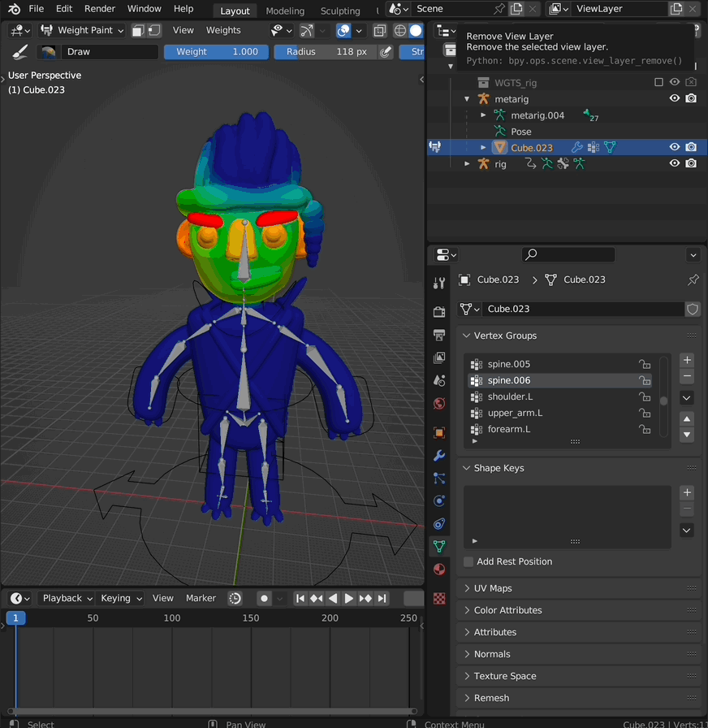Click the Weight 1.000 slider

216,51
